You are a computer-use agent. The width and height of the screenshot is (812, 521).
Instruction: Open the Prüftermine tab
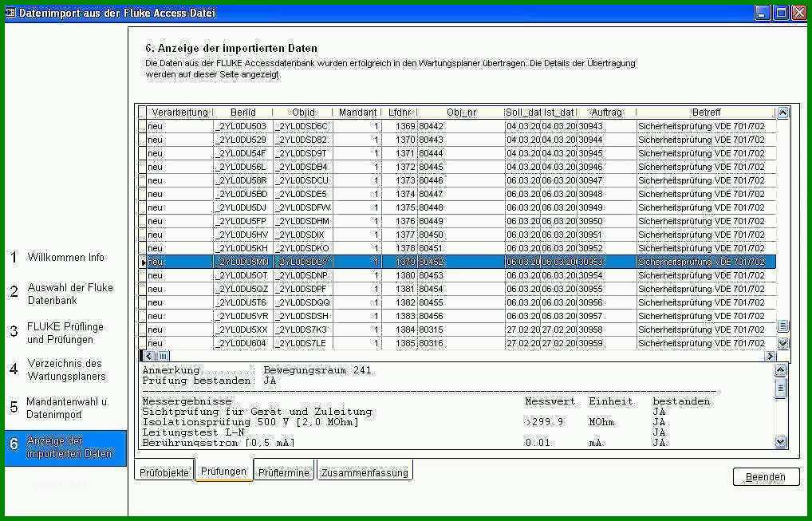(x=284, y=472)
